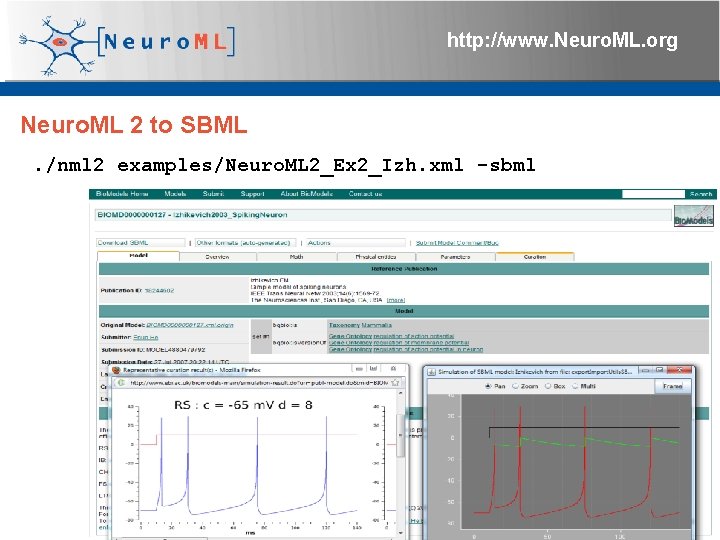720x540 pixels.
Task: Click the Reference Publication section header
Action: [404, 269]
